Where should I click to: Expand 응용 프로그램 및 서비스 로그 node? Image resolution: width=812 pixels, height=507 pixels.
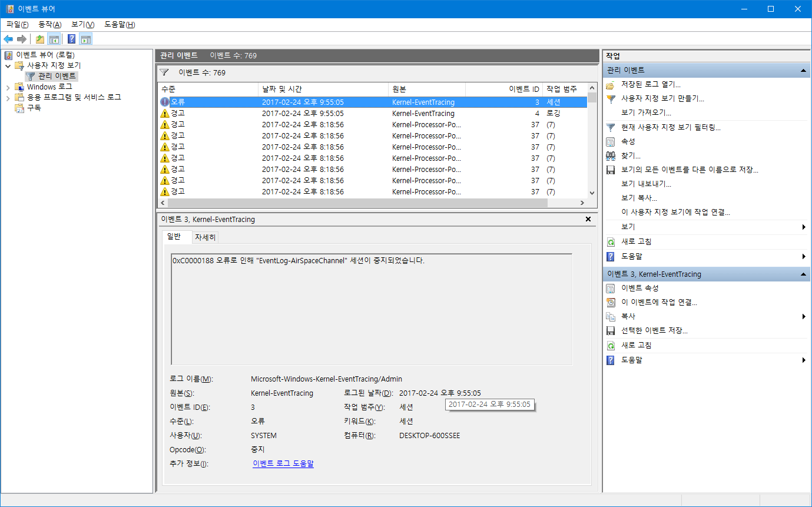[x=8, y=98]
